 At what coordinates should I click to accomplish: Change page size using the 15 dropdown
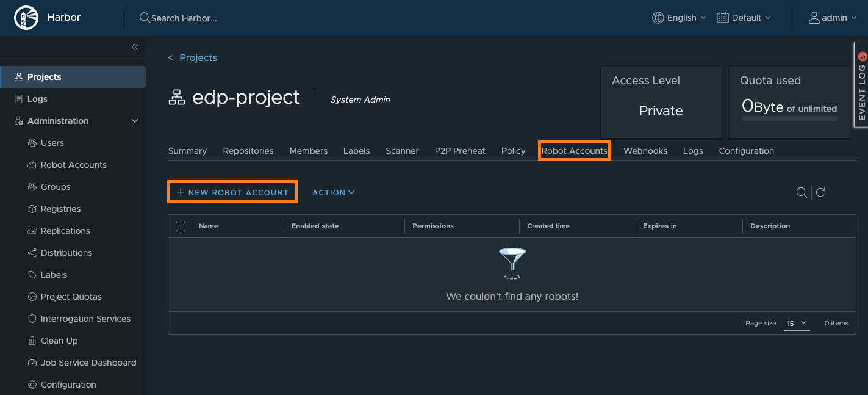coord(795,323)
